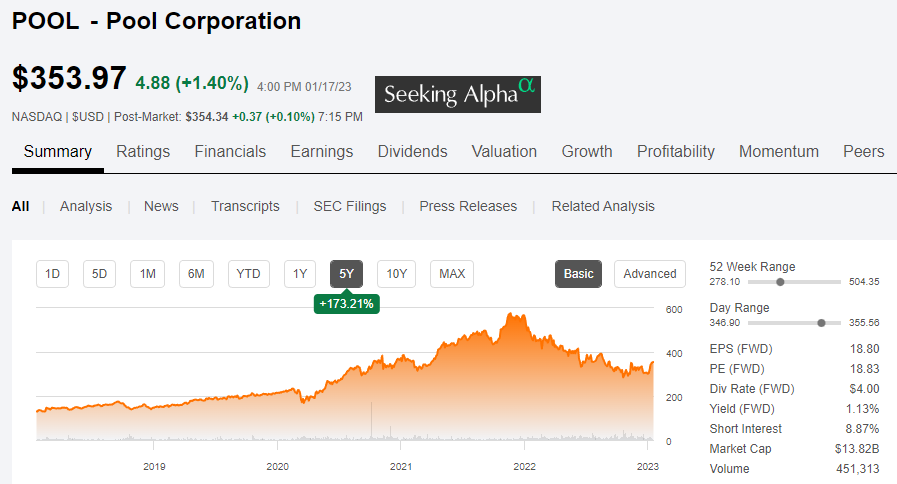Switch chart to 1M range
Viewport: 897px width, 484px height.
[147, 274]
